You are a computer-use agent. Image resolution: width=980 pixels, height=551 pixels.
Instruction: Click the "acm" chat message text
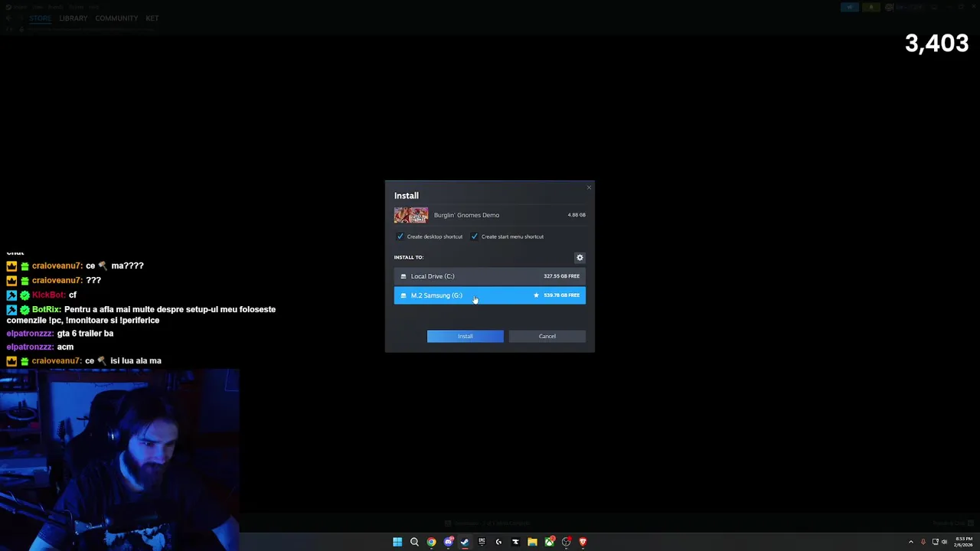coord(65,347)
